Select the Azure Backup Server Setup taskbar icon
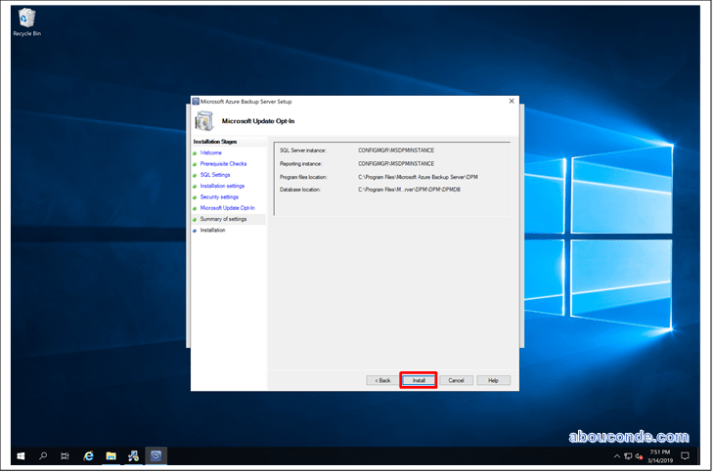The image size is (714, 472). [x=155, y=456]
